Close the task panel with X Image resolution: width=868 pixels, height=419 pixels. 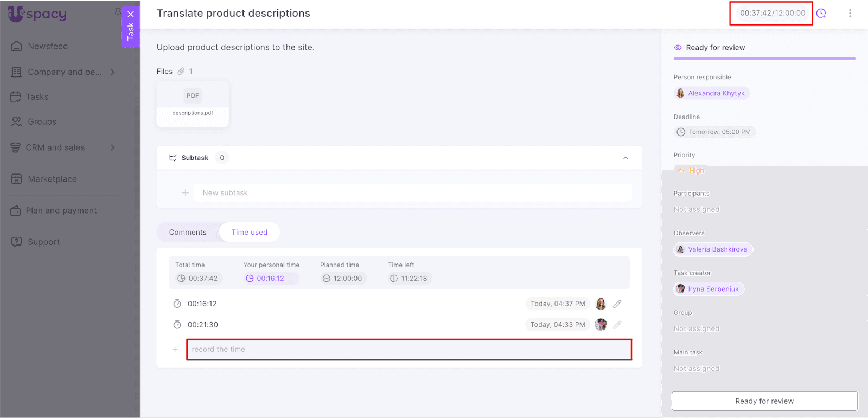[x=131, y=15]
